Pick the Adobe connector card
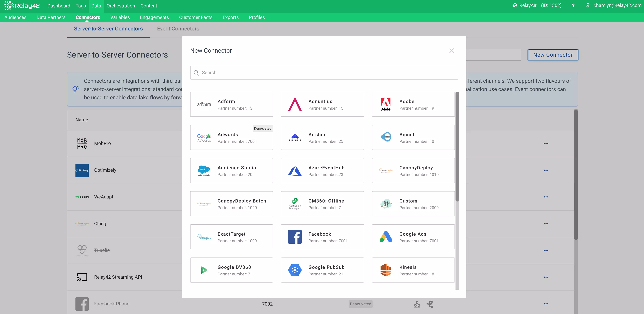 [413, 104]
